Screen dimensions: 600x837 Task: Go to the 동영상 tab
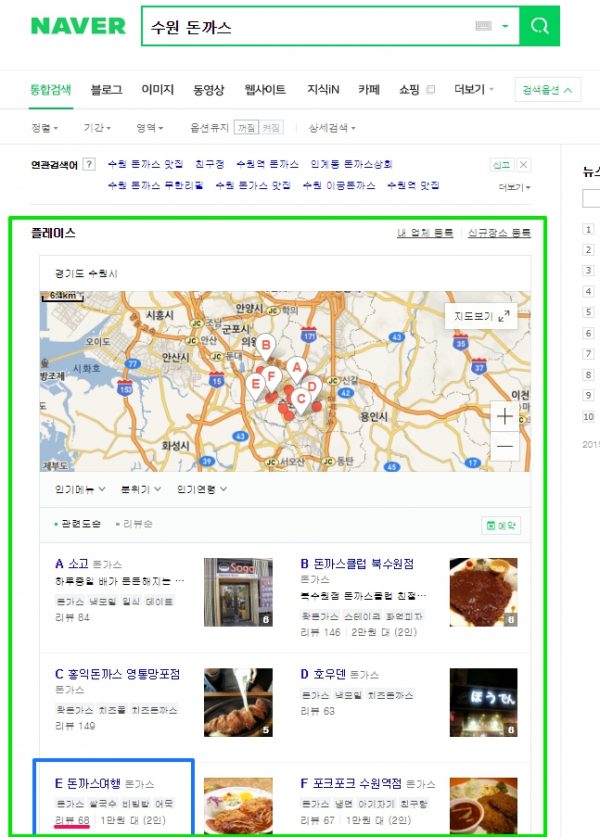(209, 90)
